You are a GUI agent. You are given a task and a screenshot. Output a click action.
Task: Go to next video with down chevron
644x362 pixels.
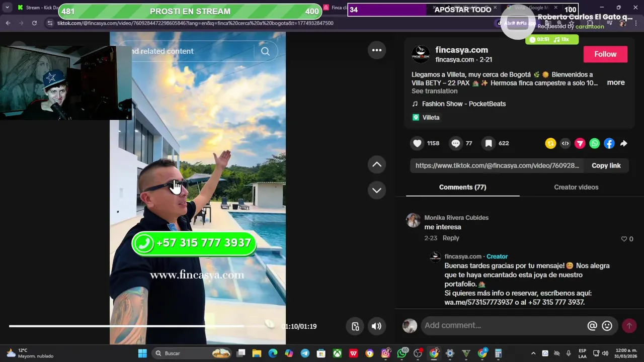point(376,190)
